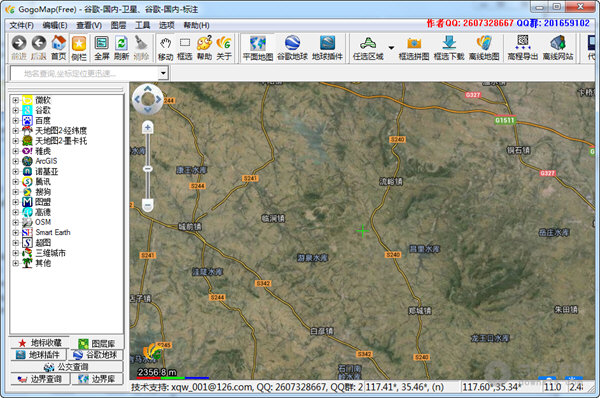Screen dimensions: 600x398
Task: Select the 框选 rectangle selection tool
Action: pyautogui.click(x=185, y=47)
